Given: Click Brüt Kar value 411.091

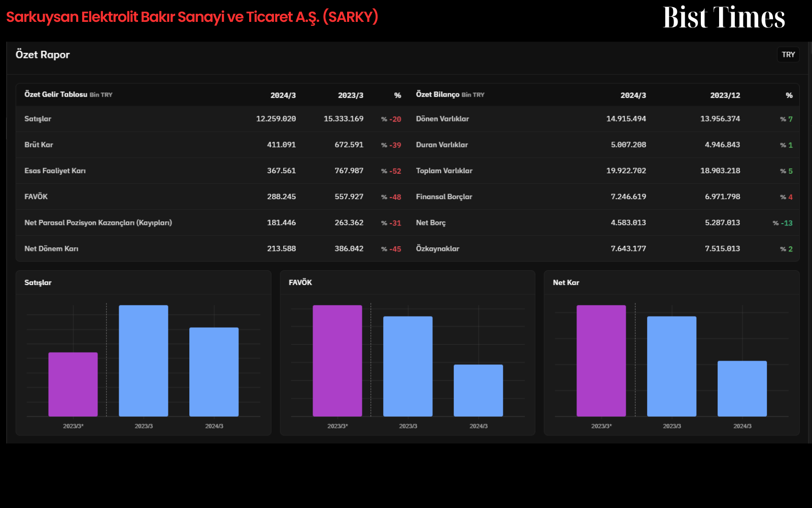Looking at the screenshot, I should [x=282, y=145].
